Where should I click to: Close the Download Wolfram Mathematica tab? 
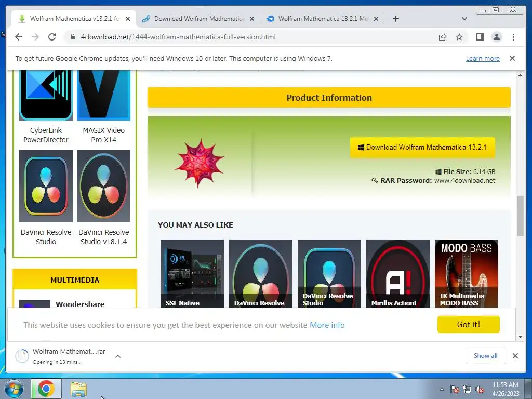(252, 19)
